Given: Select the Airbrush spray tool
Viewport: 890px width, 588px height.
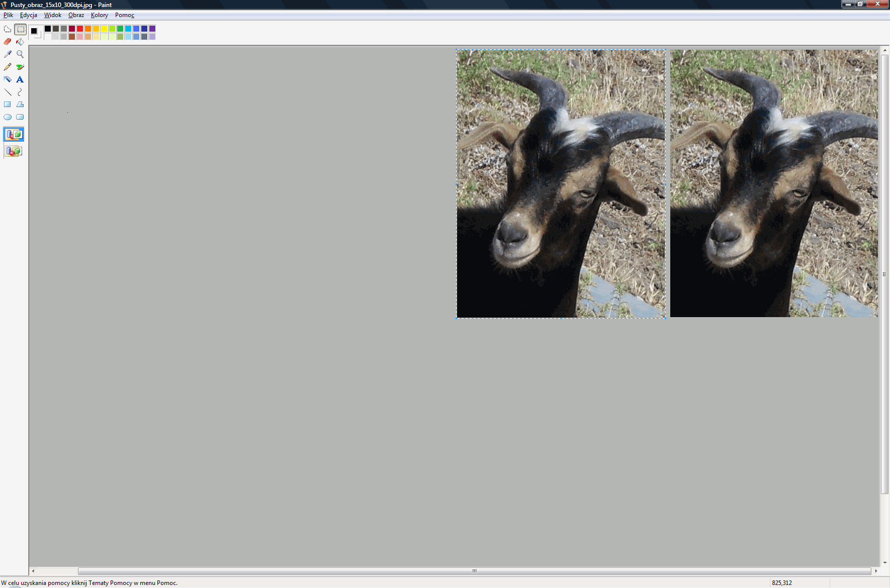Looking at the screenshot, I should click(x=8, y=79).
